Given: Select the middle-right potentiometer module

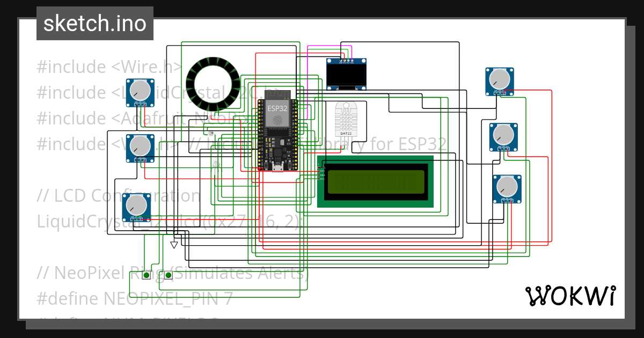Looking at the screenshot, I should coord(503,137).
